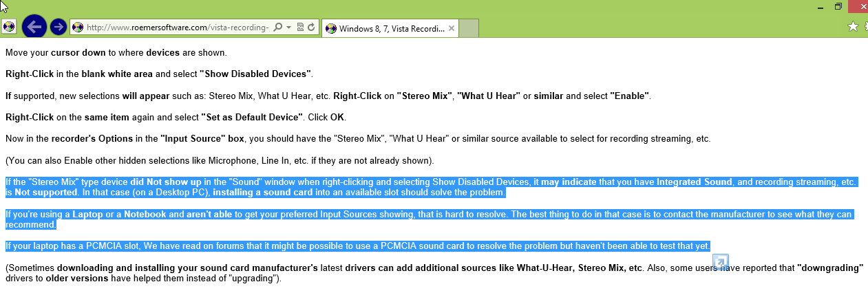Screen dimensions: 868x293
Task: Close the Windows 8, 7, Vista tab
Action: coord(452,28)
